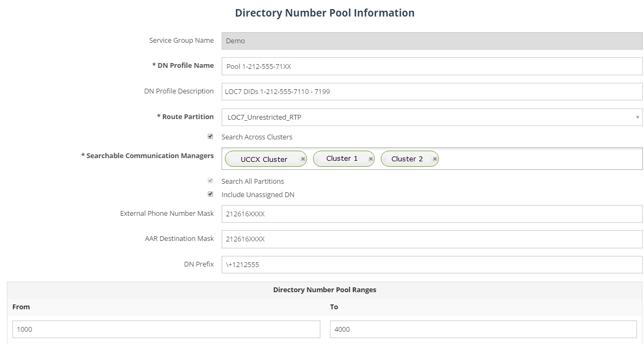Image resolution: width=644 pixels, height=344 pixels.
Task: Uncheck Include Unassigned DN checkbox
Action: pos(210,194)
